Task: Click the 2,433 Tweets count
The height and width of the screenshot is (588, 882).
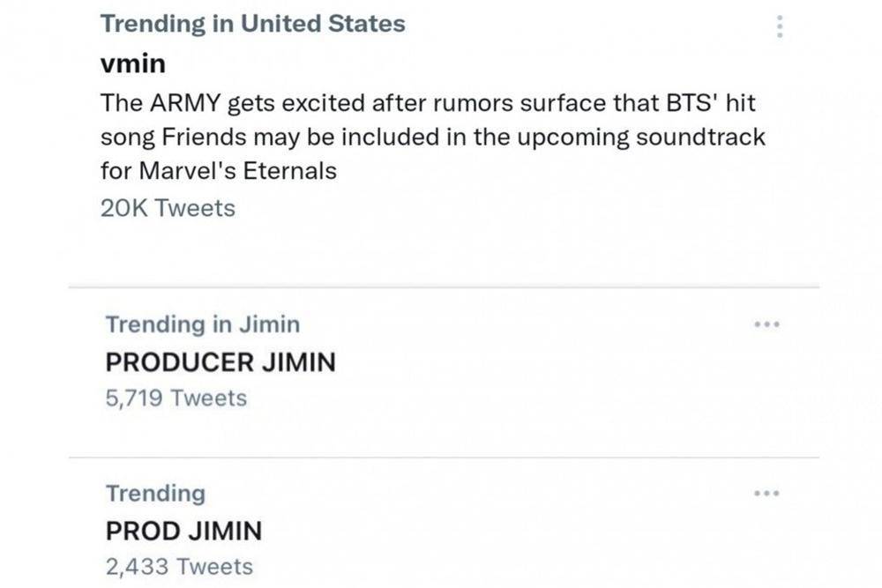Action: [x=179, y=567]
